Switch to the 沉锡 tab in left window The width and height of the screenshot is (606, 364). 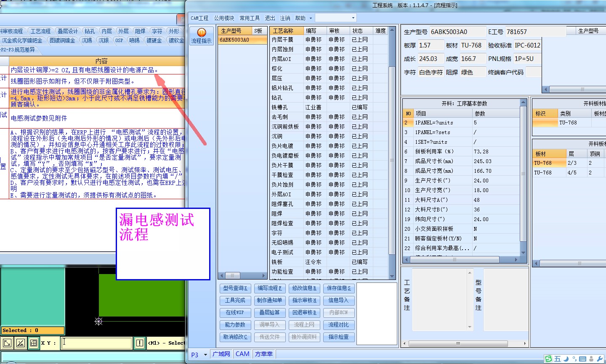[87, 40]
